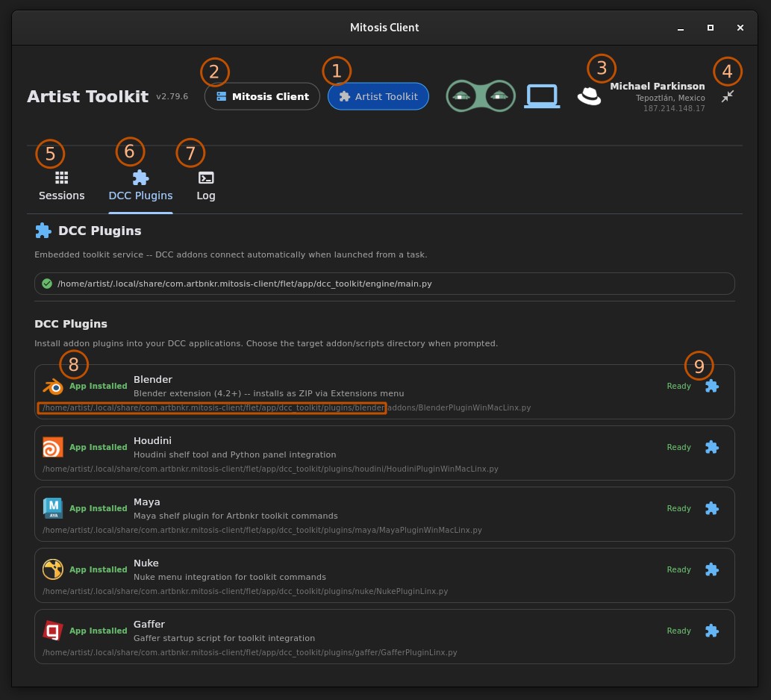The width and height of the screenshot is (771, 700).
Task: Click the IP address 187.214.148.17
Action: pyautogui.click(x=674, y=108)
